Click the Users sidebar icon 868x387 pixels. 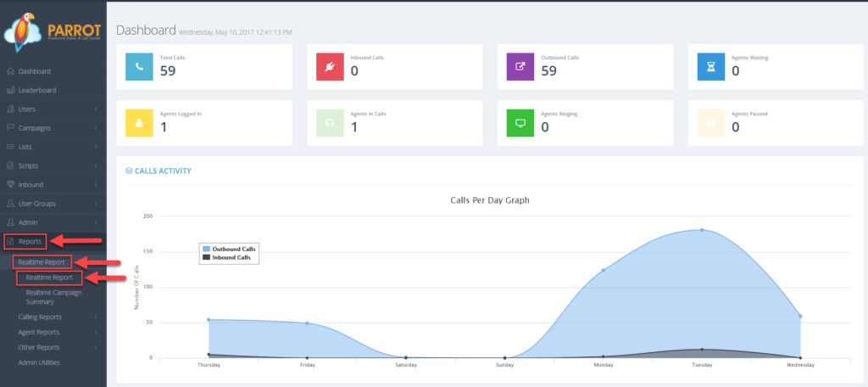point(10,109)
